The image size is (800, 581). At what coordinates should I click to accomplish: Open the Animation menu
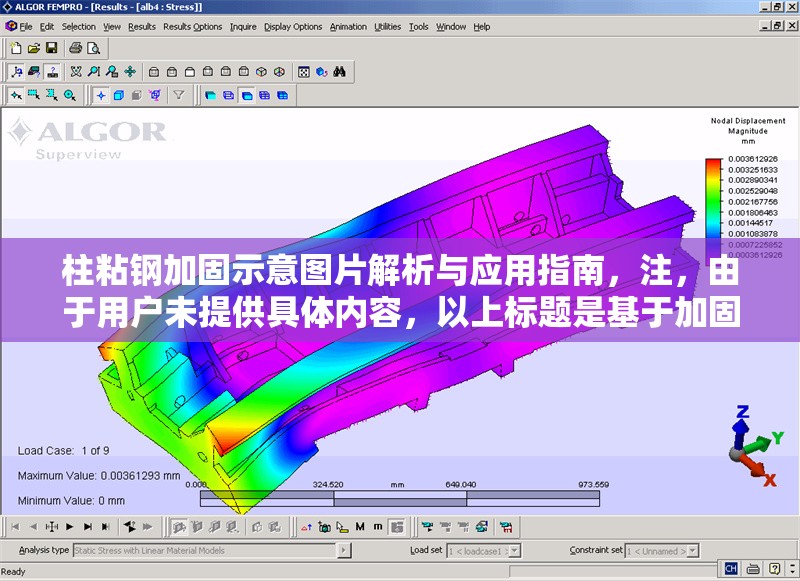pyautogui.click(x=348, y=27)
